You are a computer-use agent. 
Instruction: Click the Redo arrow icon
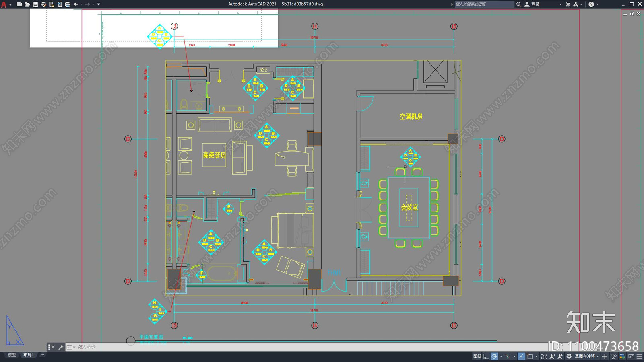pos(88,4)
